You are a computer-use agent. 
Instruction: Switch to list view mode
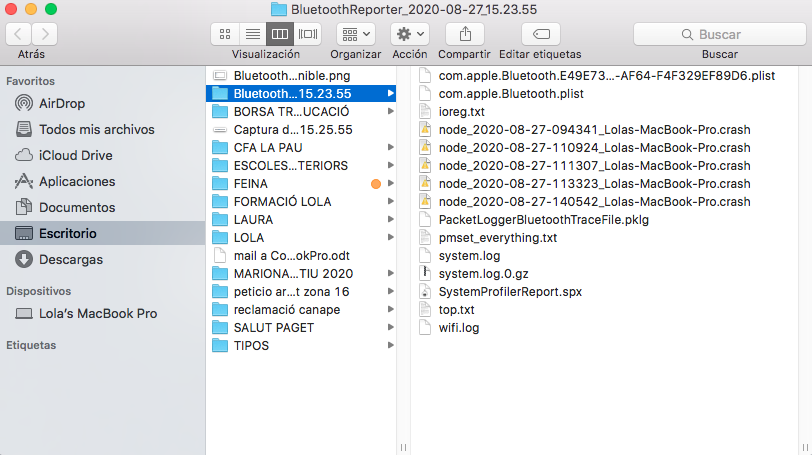pos(253,34)
